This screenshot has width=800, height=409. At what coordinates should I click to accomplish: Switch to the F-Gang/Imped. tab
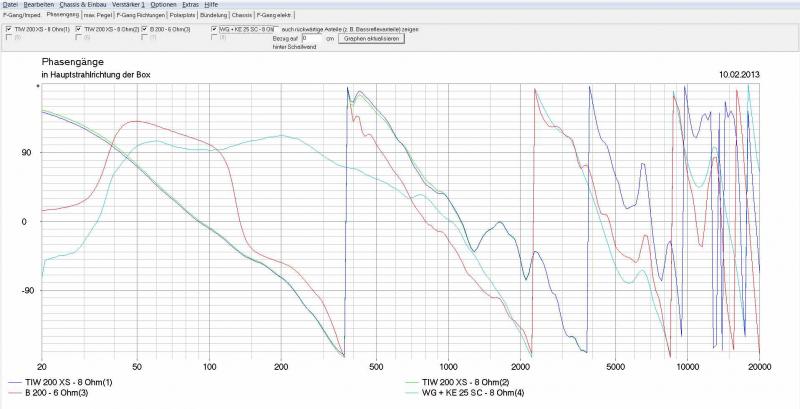(x=22, y=16)
